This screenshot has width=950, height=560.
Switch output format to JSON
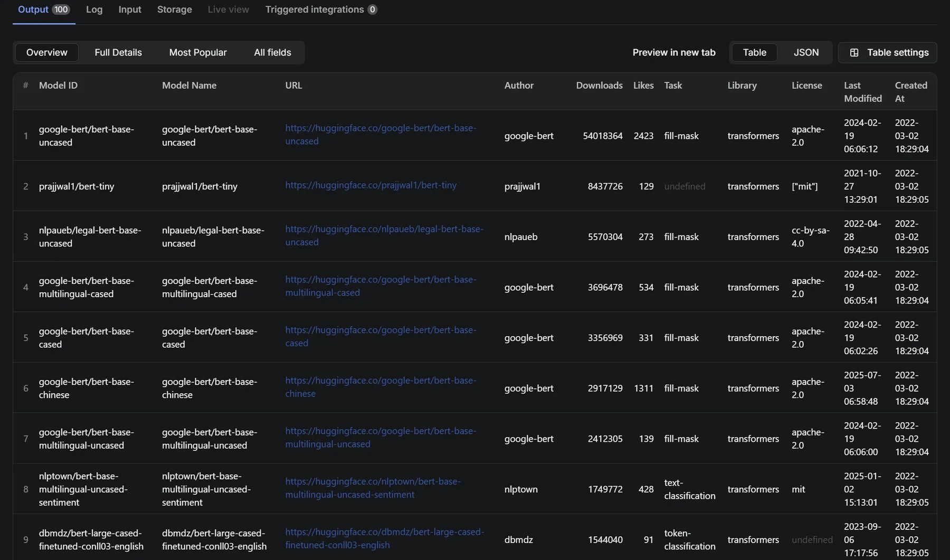[806, 52]
